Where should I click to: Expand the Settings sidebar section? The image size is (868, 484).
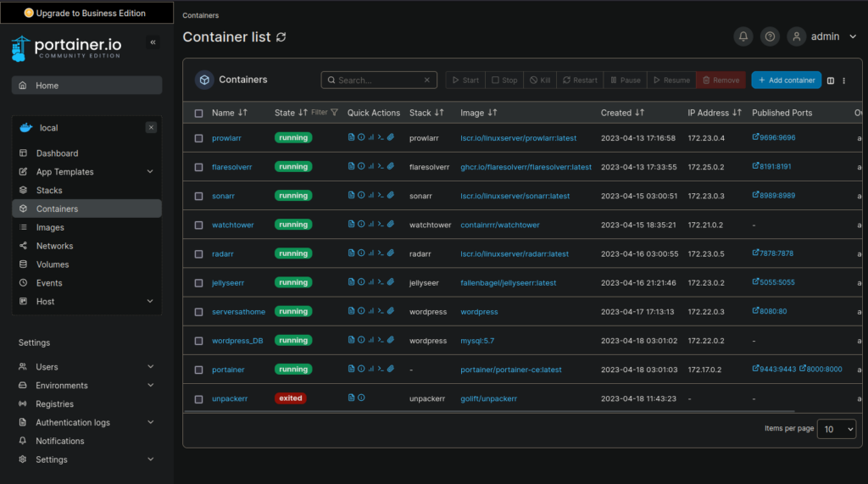coord(151,459)
